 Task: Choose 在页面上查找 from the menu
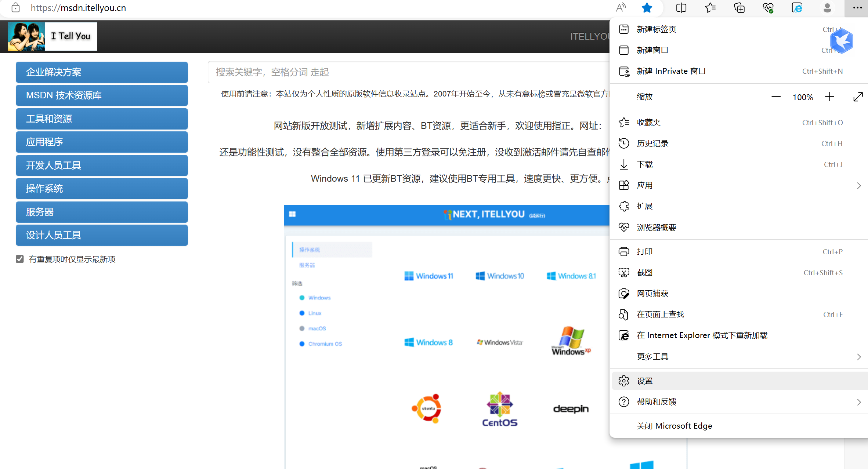pos(739,315)
